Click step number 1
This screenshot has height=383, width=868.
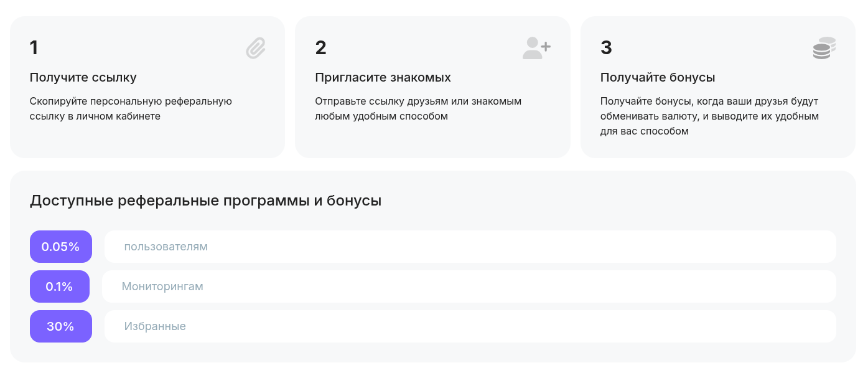pyautogui.click(x=34, y=48)
